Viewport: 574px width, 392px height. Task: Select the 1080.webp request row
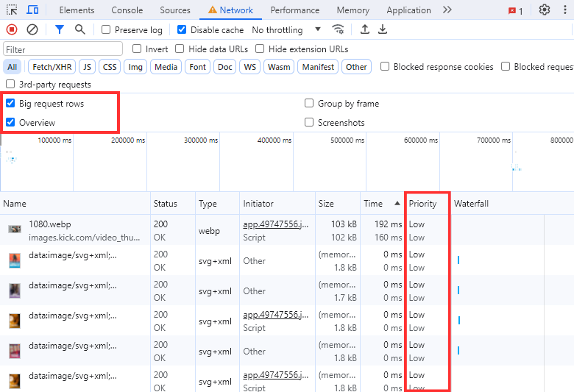pos(287,230)
